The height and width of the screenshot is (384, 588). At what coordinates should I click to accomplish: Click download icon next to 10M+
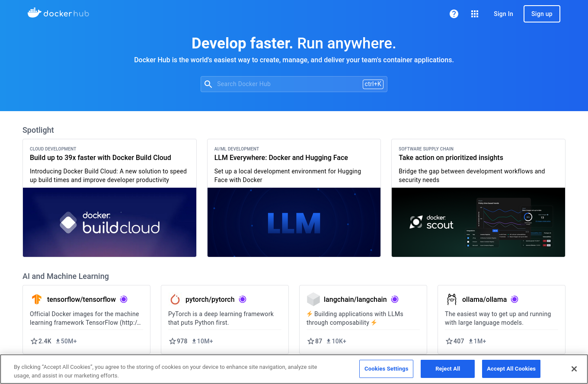(x=194, y=341)
